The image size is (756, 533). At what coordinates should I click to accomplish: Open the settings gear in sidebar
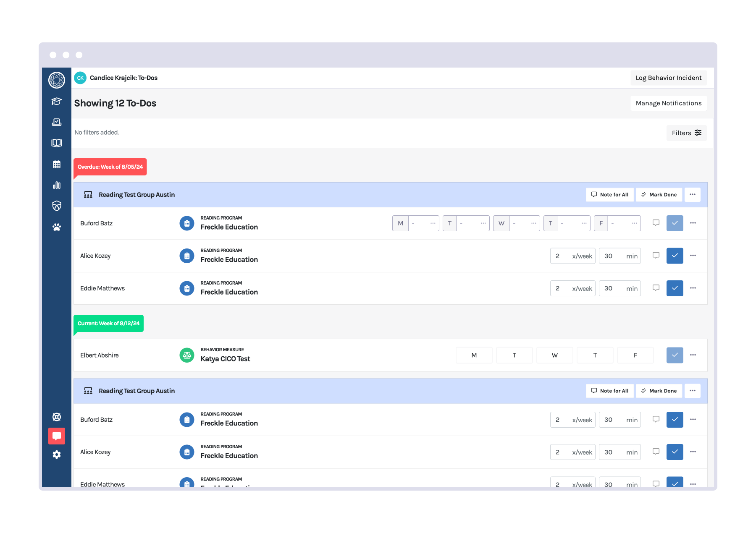[x=57, y=455]
